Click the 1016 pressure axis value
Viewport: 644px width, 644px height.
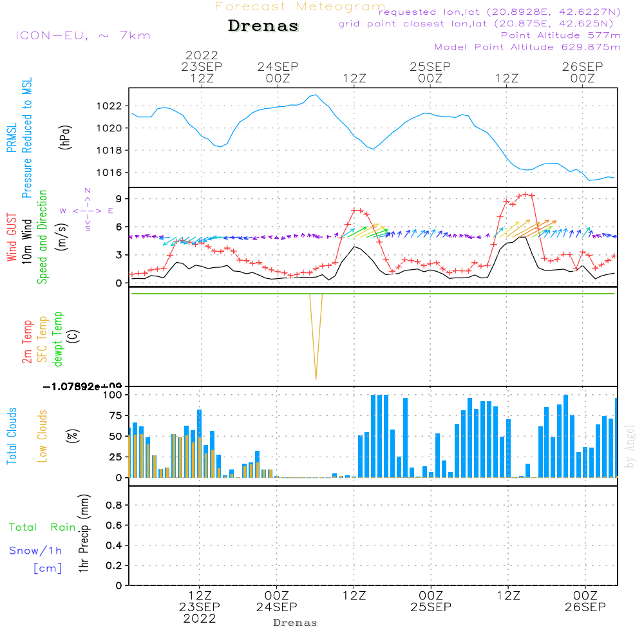[109, 173]
